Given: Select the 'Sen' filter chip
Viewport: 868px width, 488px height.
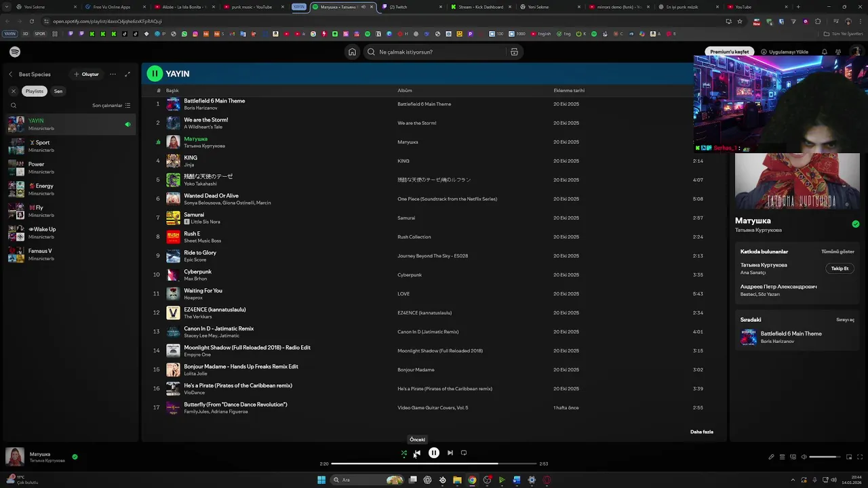Looking at the screenshot, I should click(58, 91).
